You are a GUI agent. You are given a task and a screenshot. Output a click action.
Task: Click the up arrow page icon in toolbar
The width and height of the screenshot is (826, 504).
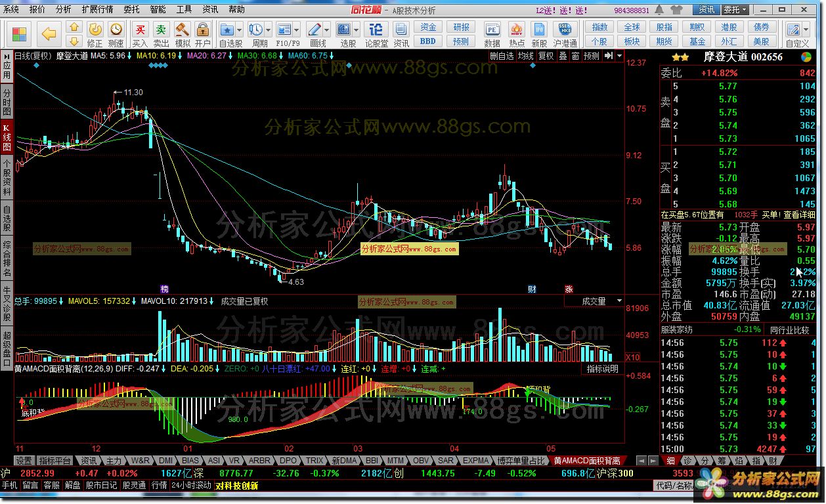(74, 28)
